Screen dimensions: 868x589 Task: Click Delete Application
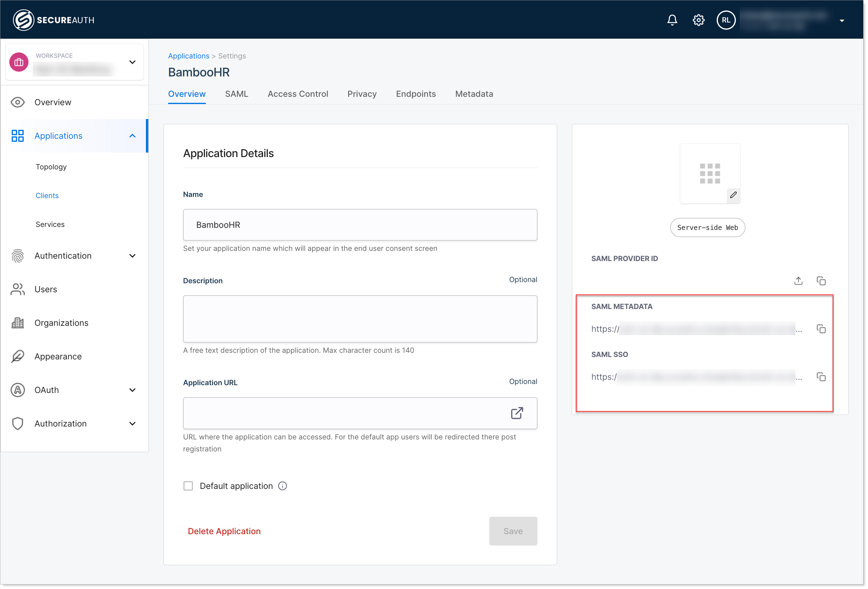[224, 531]
